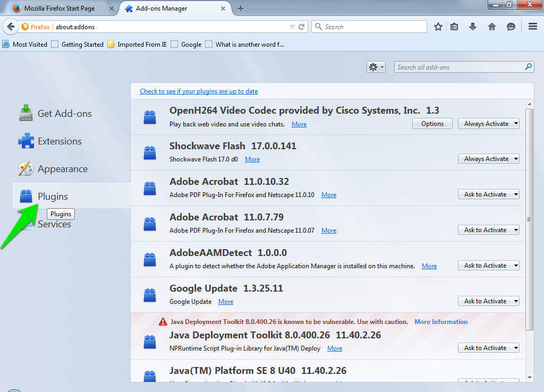544x392 pixels.
Task: Click the Get Add-ons icon in sidebar
Action: point(26,113)
